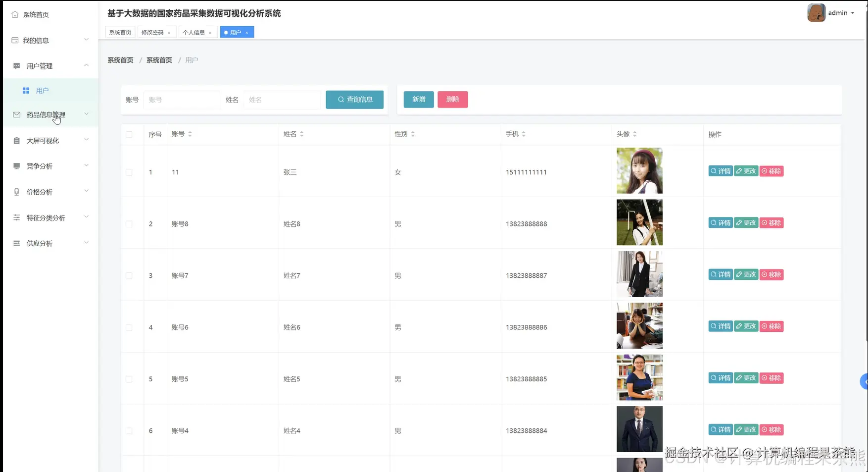
Task: Click the microphone icon of 价格分析
Action: (x=17, y=192)
